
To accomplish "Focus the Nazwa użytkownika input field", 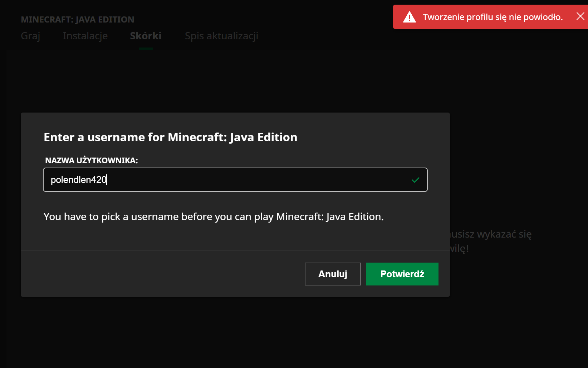I will coord(235,180).
